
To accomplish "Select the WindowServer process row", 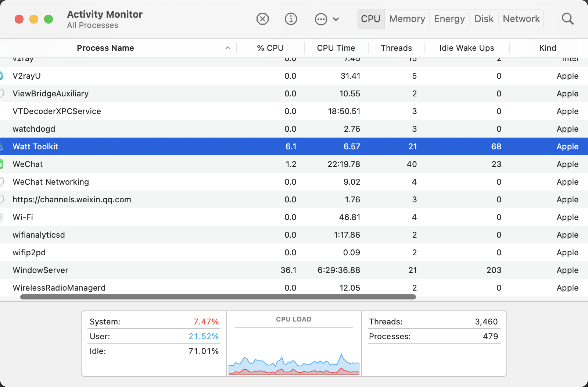I will click(x=147, y=270).
